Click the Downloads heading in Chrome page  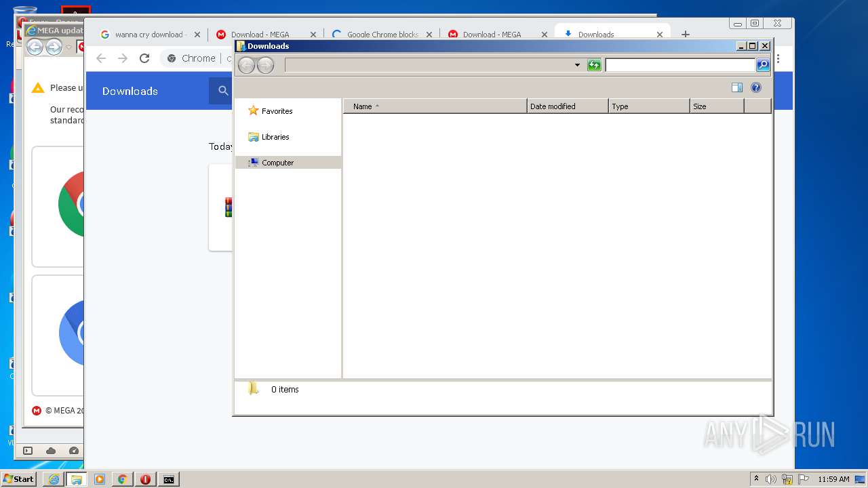click(x=130, y=91)
